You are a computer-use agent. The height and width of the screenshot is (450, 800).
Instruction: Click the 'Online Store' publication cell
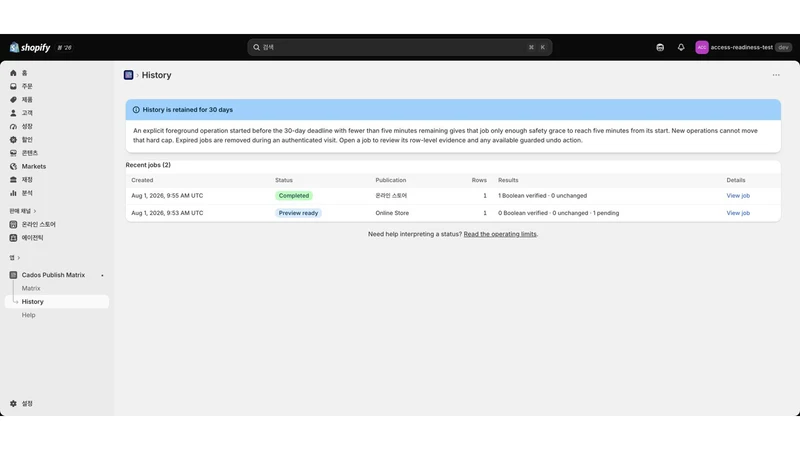point(392,213)
